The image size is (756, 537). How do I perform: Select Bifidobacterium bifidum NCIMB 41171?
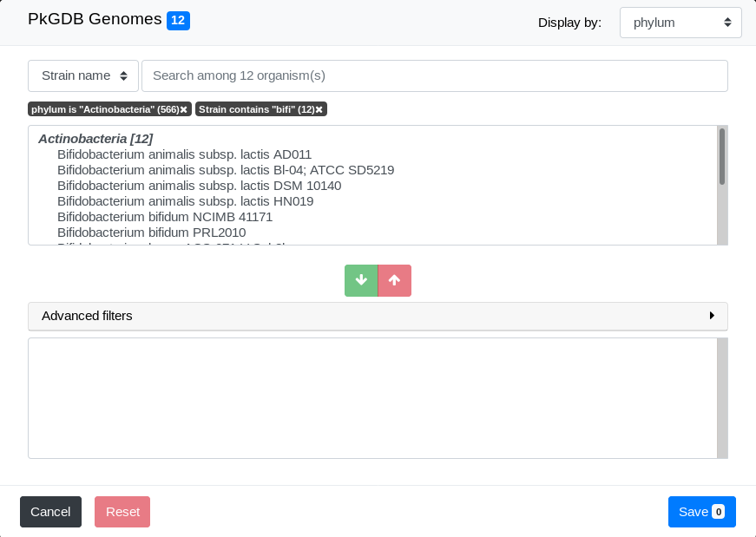(165, 217)
